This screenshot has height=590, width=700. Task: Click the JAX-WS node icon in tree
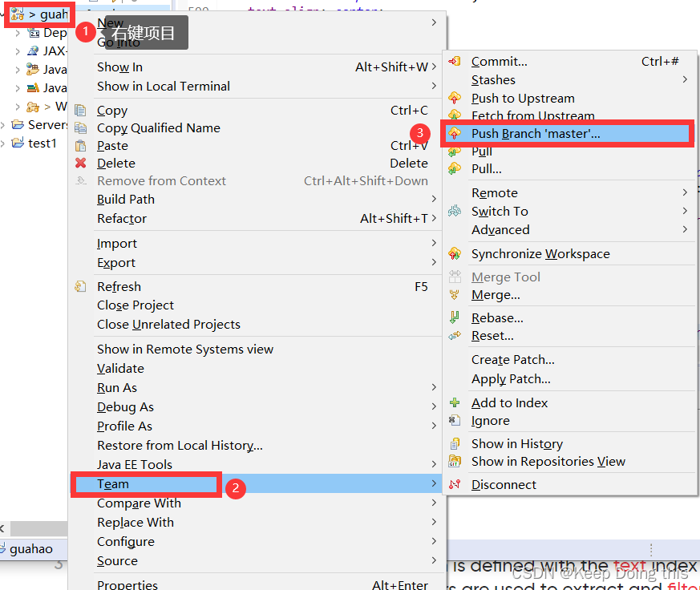pos(33,51)
